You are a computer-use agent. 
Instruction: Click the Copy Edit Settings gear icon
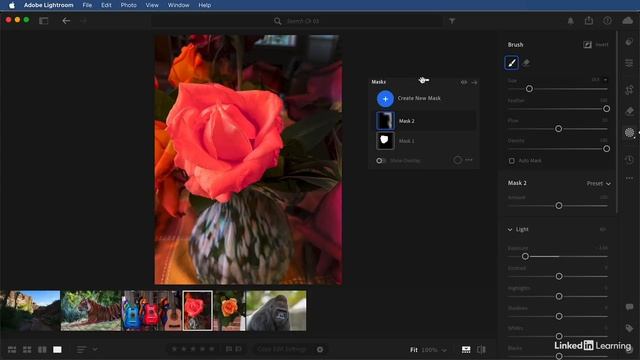pos(320,349)
